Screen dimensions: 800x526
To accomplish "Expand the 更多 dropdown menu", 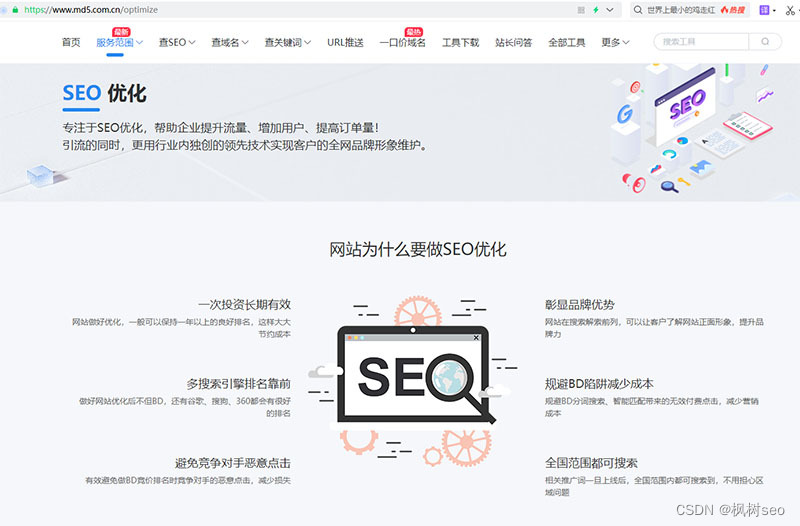I will tap(615, 42).
